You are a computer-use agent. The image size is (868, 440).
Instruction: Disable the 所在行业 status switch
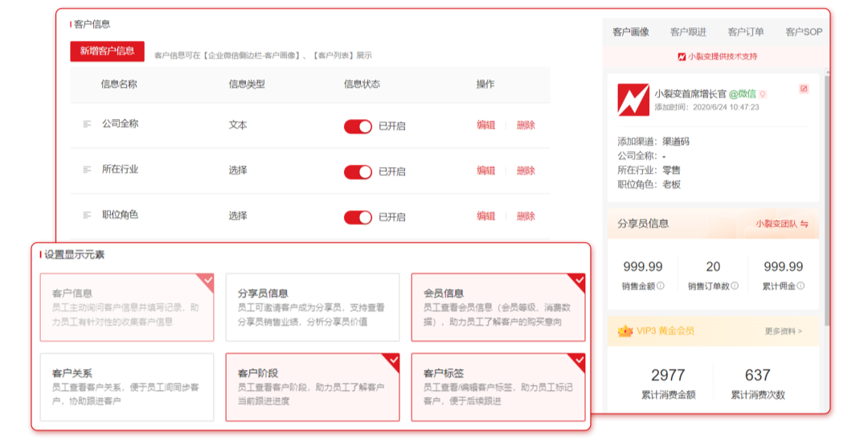coord(358,171)
